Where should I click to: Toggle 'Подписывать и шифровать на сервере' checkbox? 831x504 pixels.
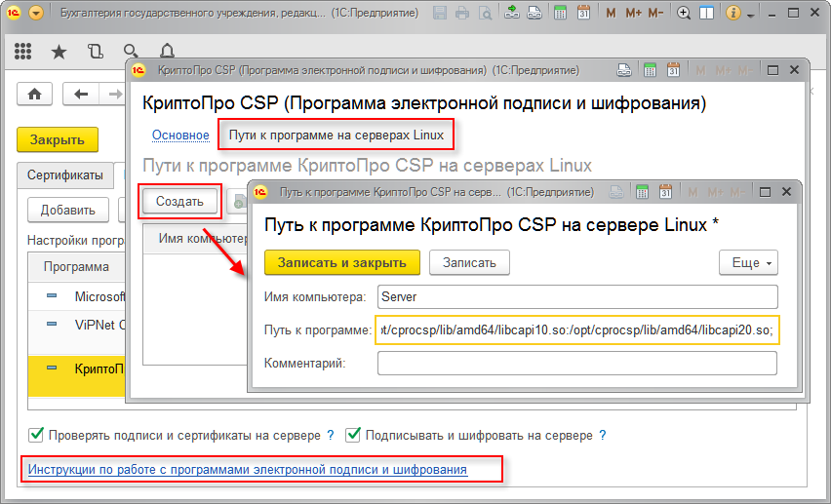point(353,435)
